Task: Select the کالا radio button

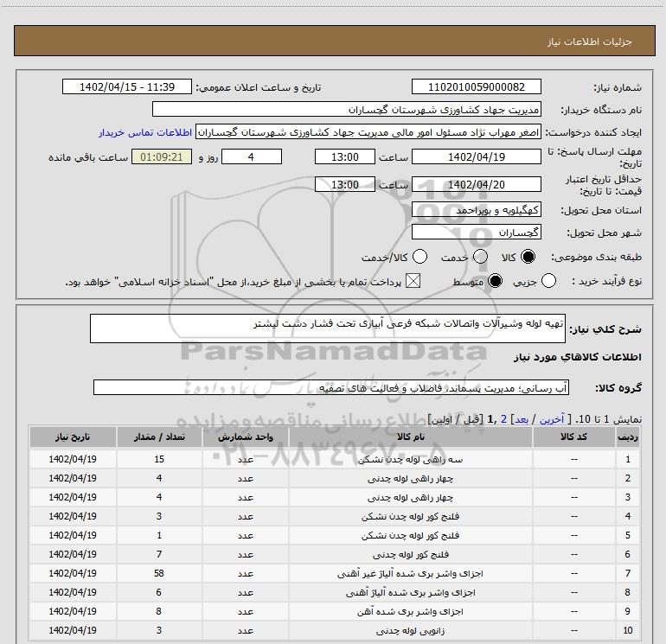Action: click(x=527, y=258)
